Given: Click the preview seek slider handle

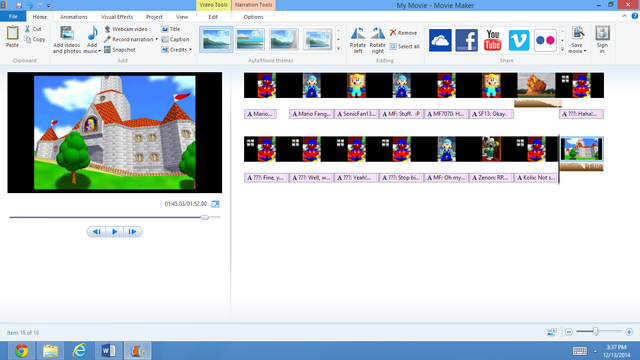Looking at the screenshot, I should (x=205, y=217).
